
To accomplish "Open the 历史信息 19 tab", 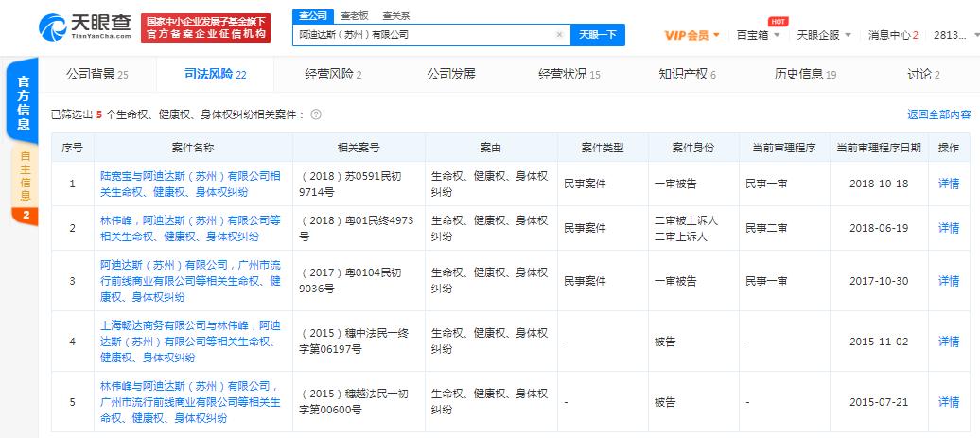I will coord(805,75).
